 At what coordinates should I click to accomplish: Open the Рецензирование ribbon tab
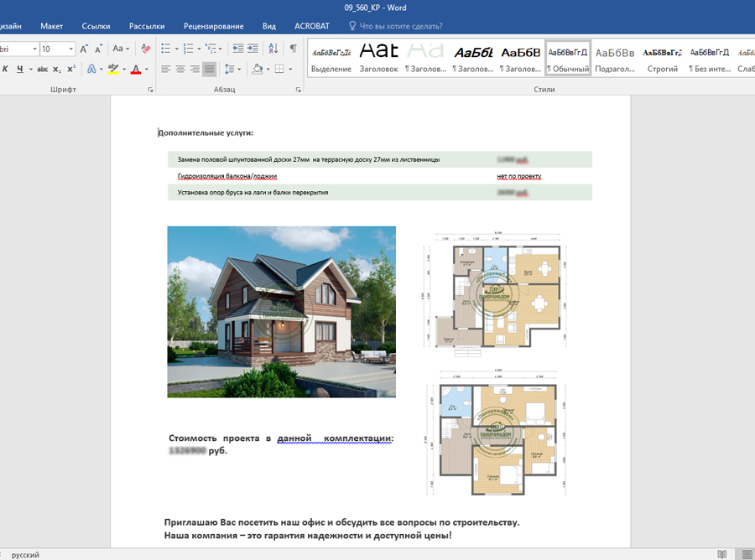[x=213, y=26]
